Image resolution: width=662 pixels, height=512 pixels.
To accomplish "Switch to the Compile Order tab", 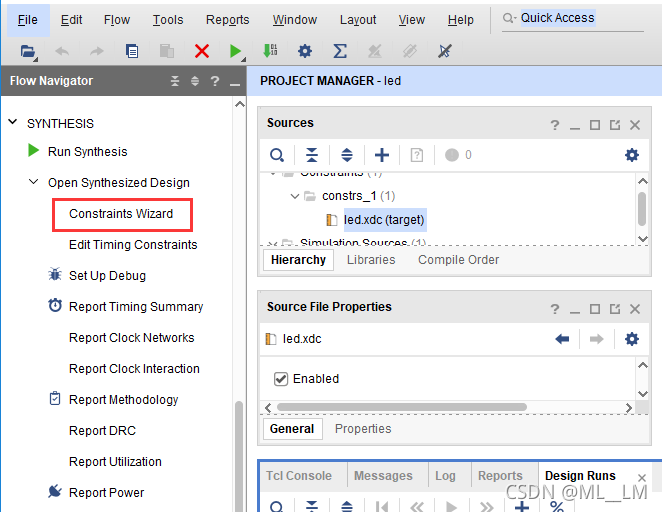I will pos(458,260).
